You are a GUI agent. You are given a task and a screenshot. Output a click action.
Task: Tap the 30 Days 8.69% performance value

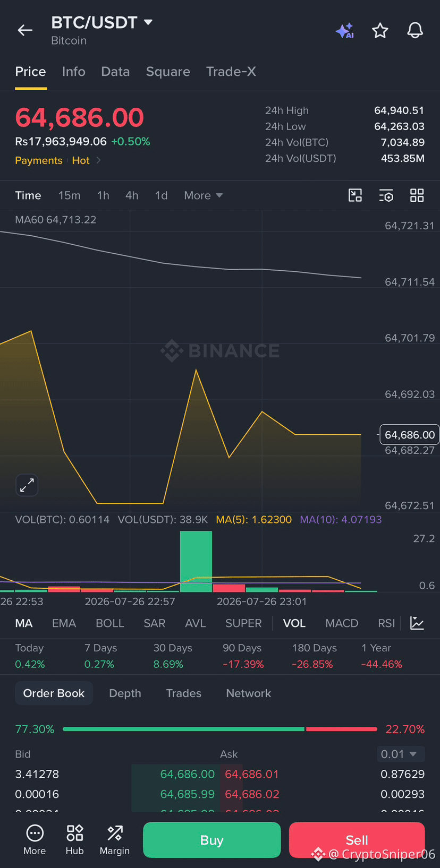pyautogui.click(x=168, y=664)
